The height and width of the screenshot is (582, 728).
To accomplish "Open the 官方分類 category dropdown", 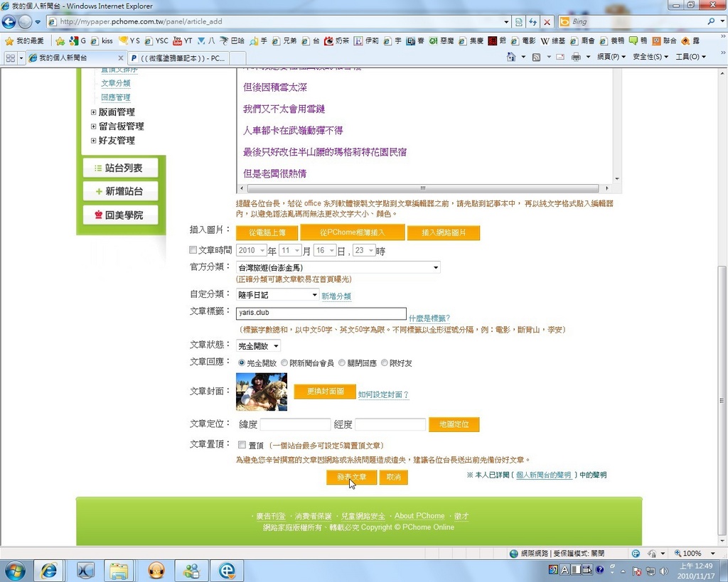I will pyautogui.click(x=338, y=267).
